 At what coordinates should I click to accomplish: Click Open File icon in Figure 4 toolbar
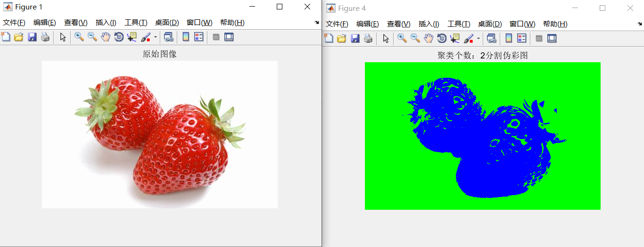342,38
